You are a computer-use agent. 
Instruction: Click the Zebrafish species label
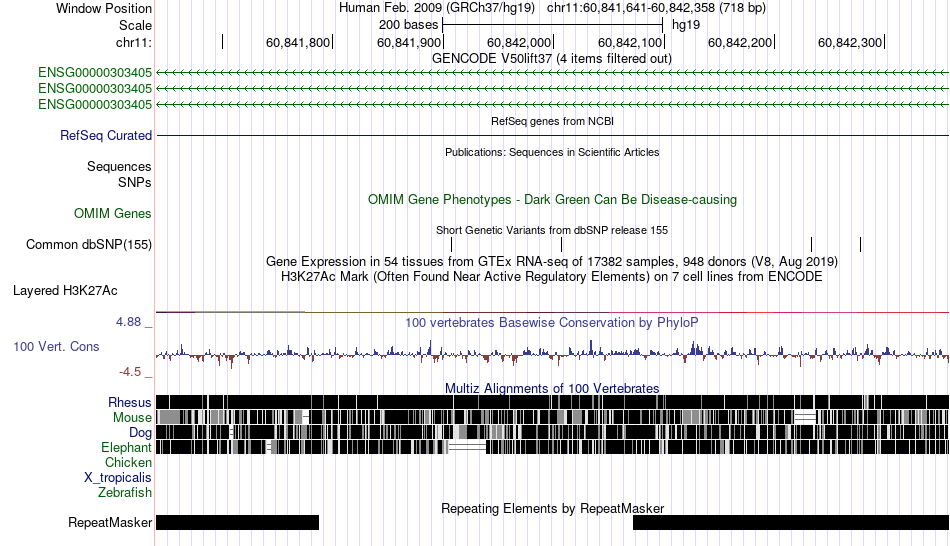pyautogui.click(x=125, y=493)
